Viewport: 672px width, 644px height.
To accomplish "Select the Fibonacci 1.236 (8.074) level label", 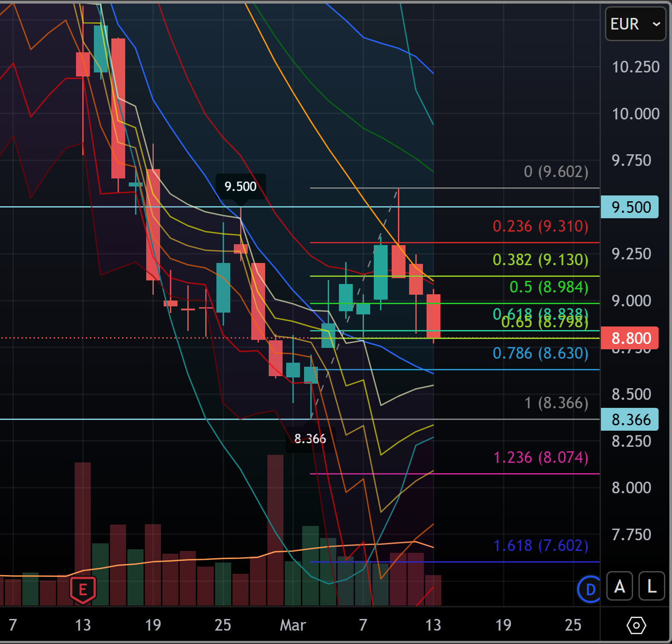I will [x=540, y=458].
